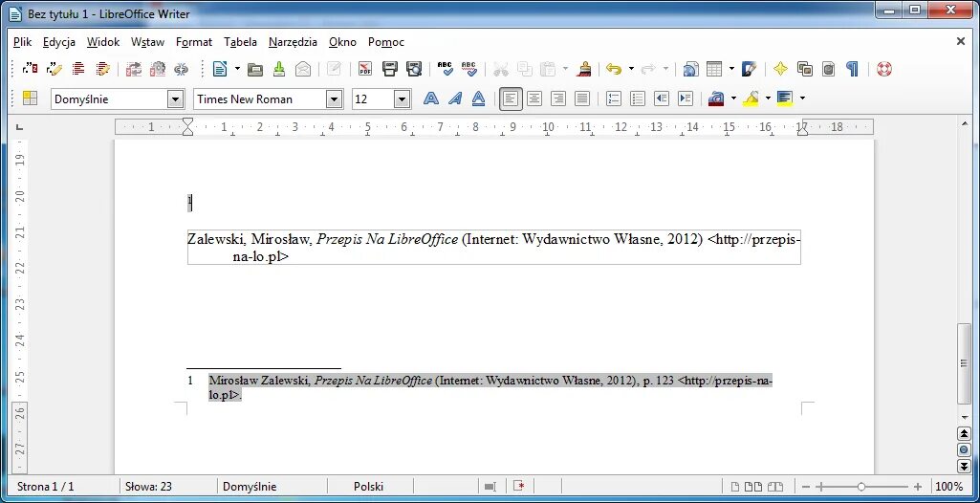
Task: Open the Plik menu
Action: (x=23, y=42)
